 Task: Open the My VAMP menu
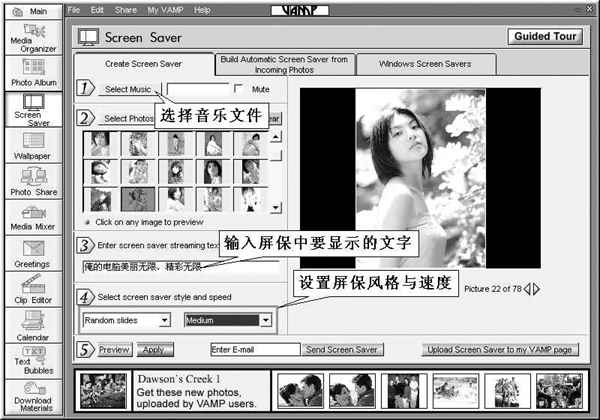tap(165, 10)
